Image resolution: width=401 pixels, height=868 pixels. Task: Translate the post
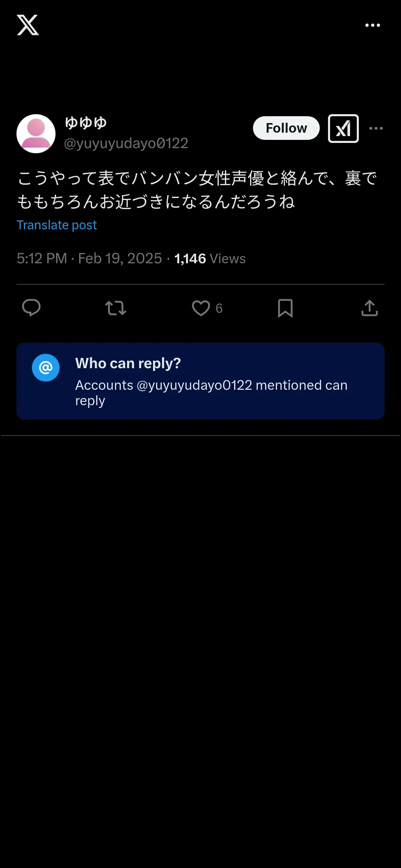(57, 225)
